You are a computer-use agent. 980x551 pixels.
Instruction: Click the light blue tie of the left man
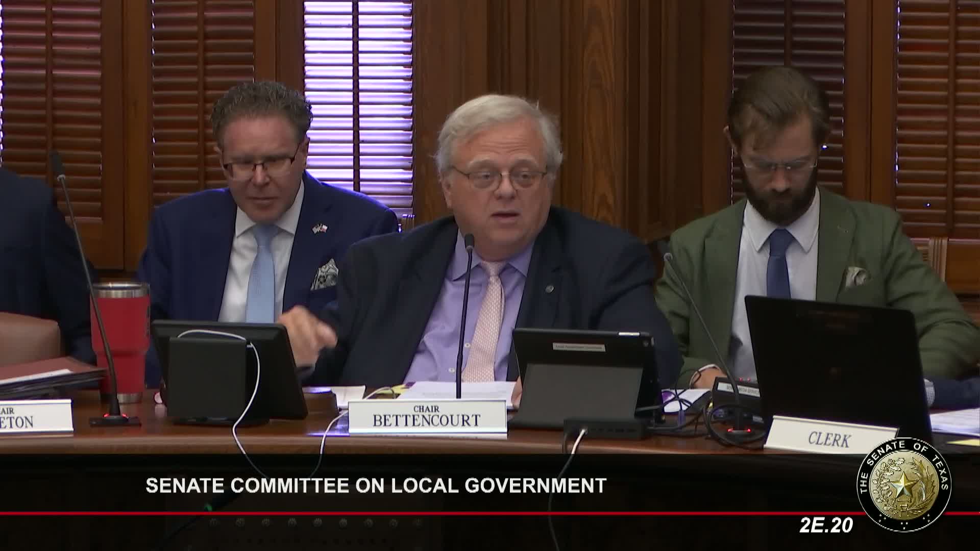[x=263, y=275]
